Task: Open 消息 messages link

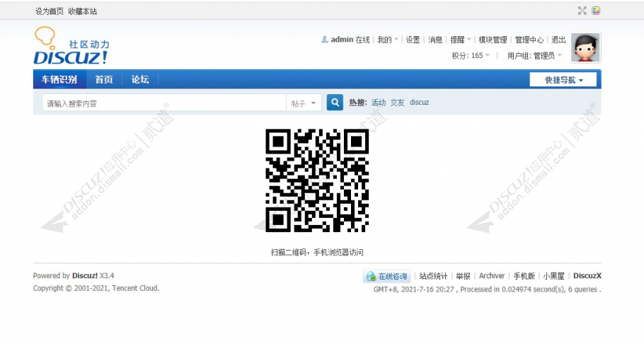Action: pos(435,40)
